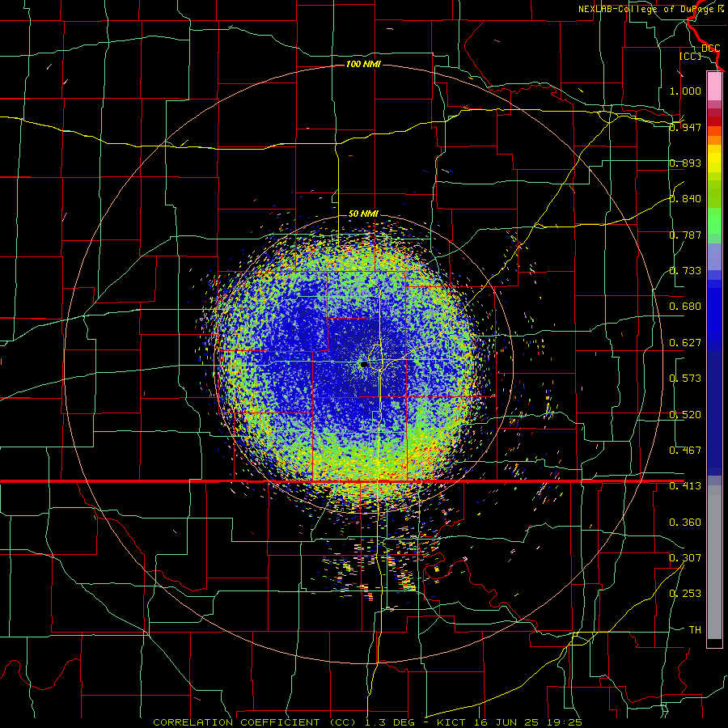728x728 pixels.
Task: Click the 19:25 time in the caption
Action: pos(565,722)
